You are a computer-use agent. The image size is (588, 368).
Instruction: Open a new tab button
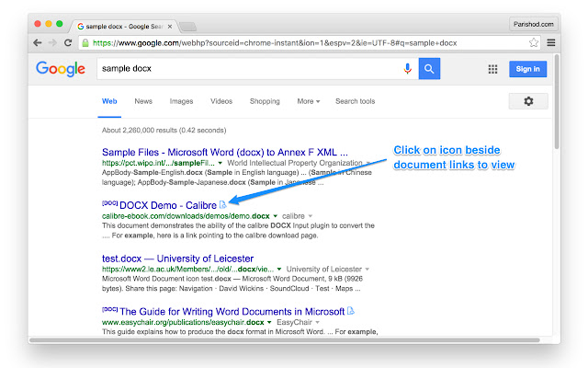point(187,27)
